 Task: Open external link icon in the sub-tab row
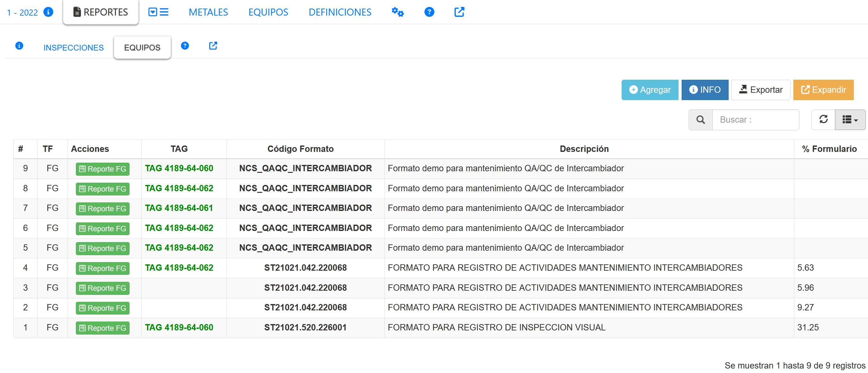click(213, 46)
